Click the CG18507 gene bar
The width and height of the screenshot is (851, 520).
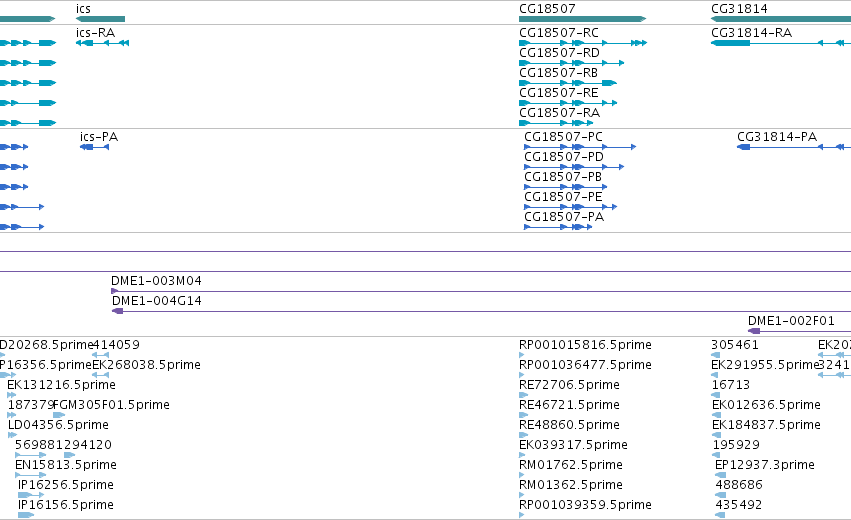click(582, 19)
